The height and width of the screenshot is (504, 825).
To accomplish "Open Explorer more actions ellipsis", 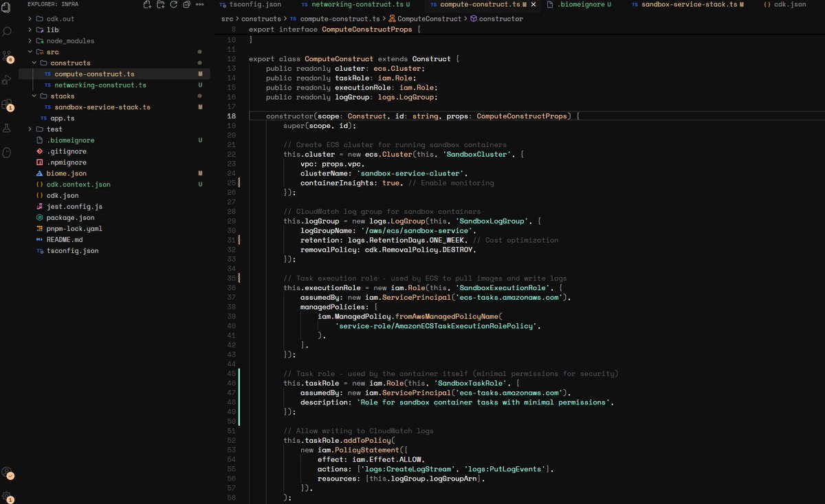I will tap(201, 5).
